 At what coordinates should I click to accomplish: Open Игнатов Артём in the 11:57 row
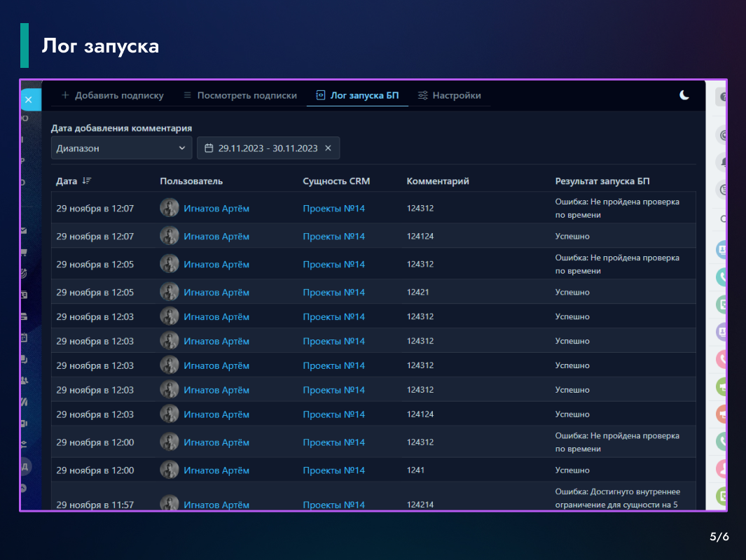tap(216, 505)
